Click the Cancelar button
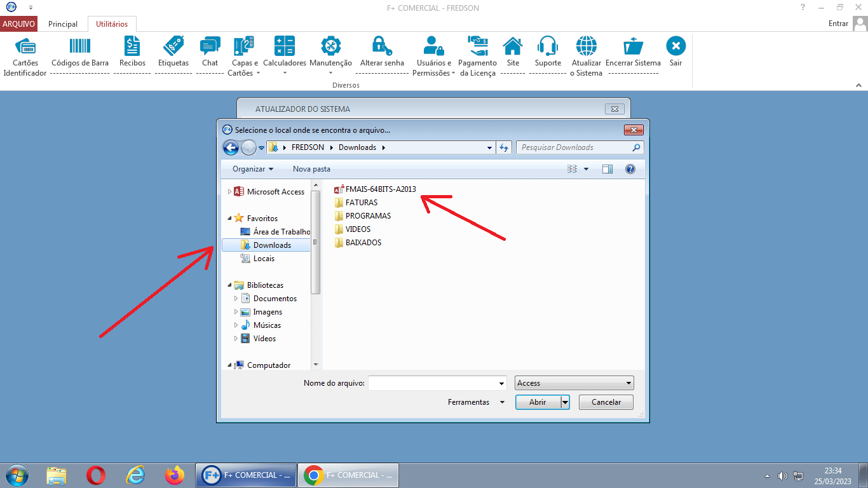The width and height of the screenshot is (868, 488). pos(606,402)
